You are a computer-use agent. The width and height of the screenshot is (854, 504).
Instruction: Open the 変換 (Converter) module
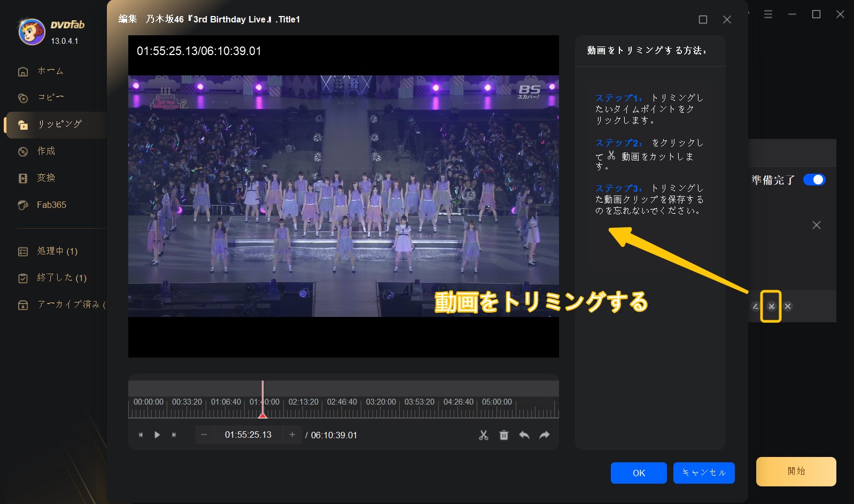pos(46,178)
